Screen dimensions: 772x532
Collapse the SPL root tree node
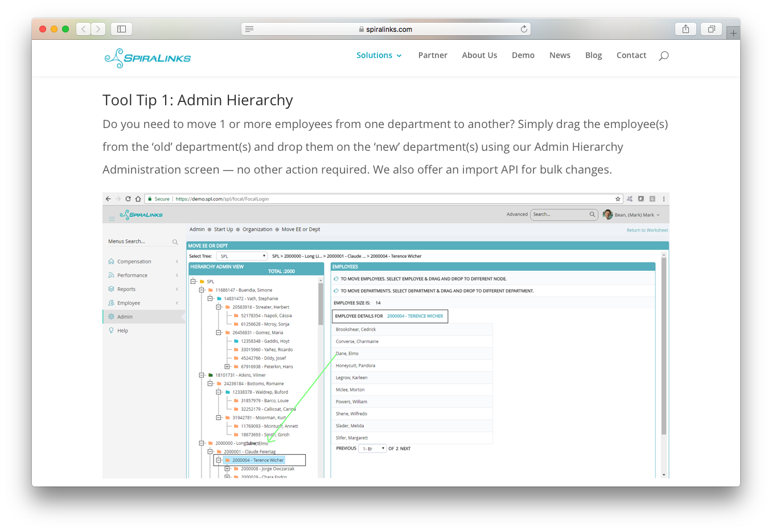(193, 282)
